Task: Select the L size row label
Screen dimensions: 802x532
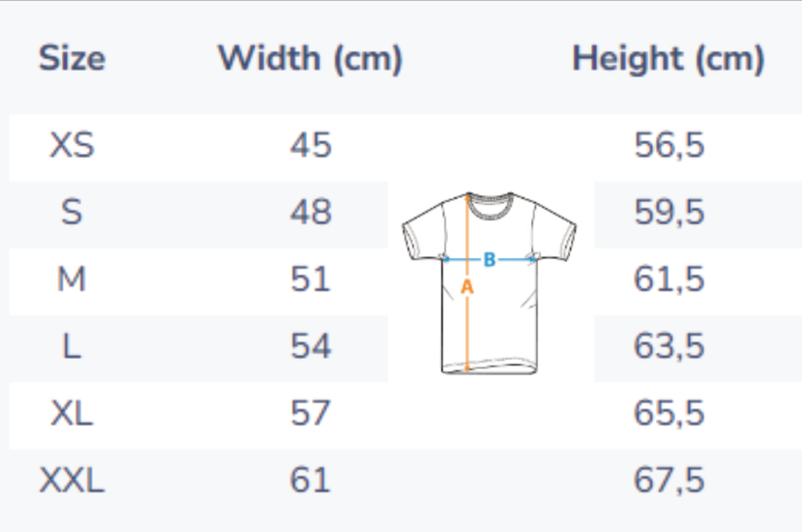Action: coord(72,346)
